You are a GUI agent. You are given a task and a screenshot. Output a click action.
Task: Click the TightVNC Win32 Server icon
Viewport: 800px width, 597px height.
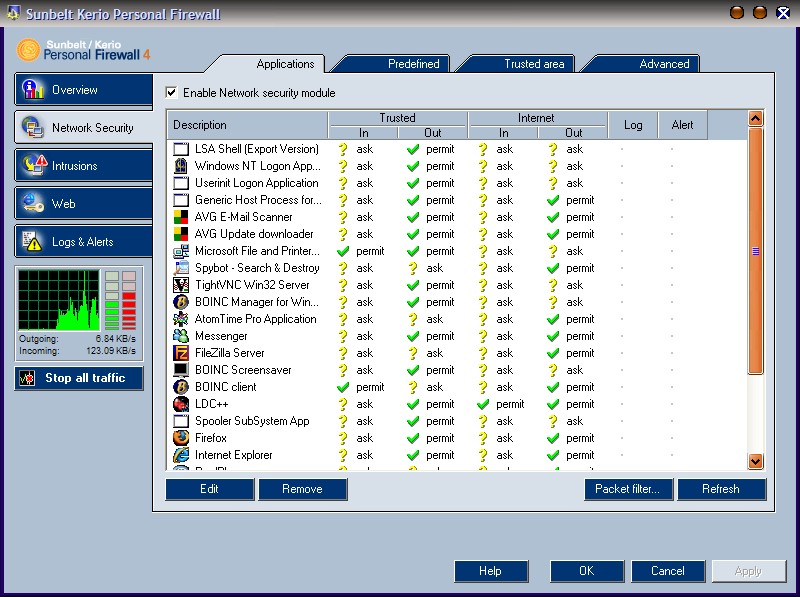coord(181,285)
